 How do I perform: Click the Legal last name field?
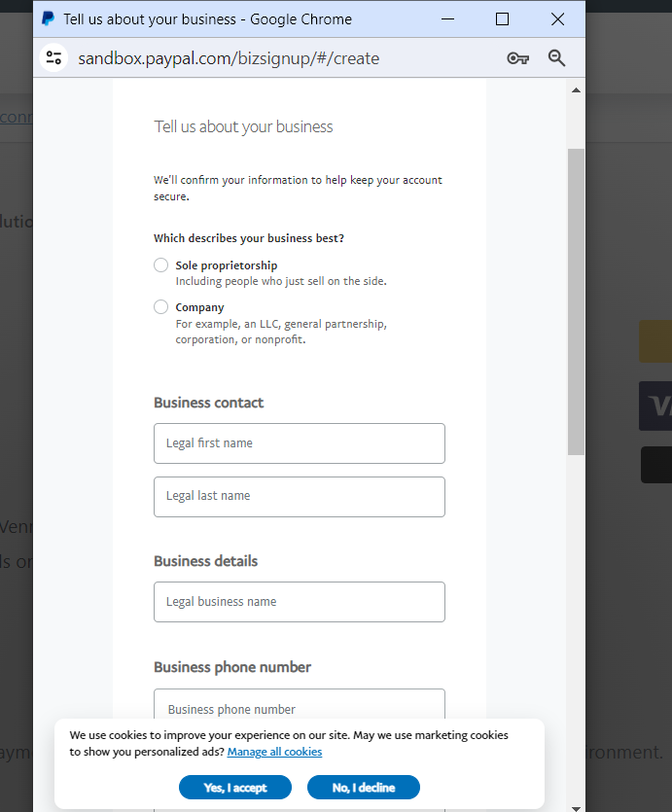299,496
